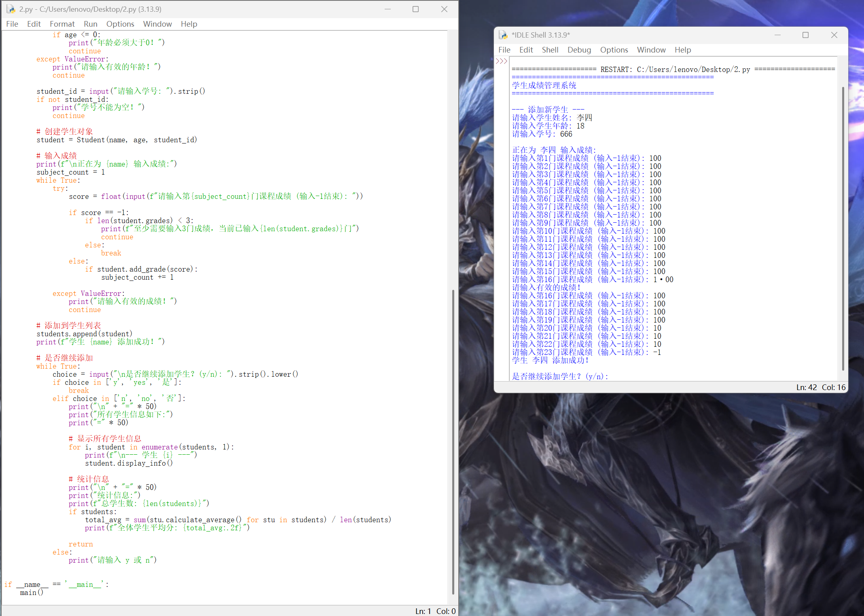This screenshot has height=616, width=864.
Task: Click the shell's Ln 42 Col 16 status indicator
Action: point(821,387)
